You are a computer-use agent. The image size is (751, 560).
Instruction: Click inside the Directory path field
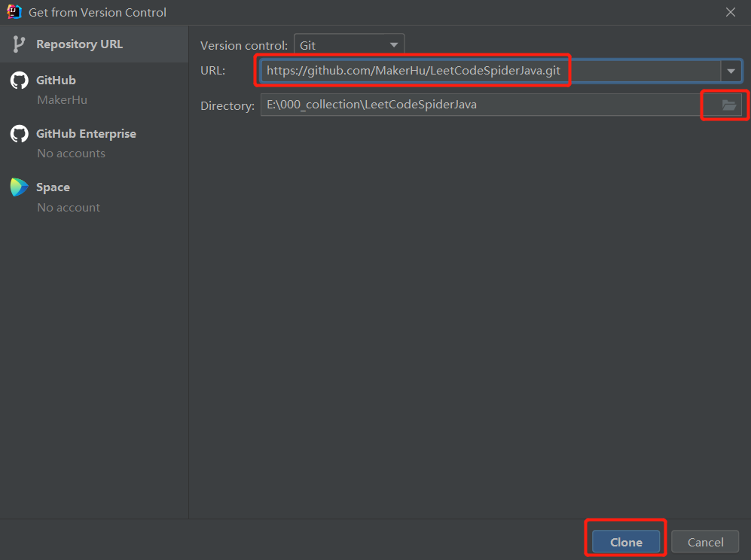481,105
